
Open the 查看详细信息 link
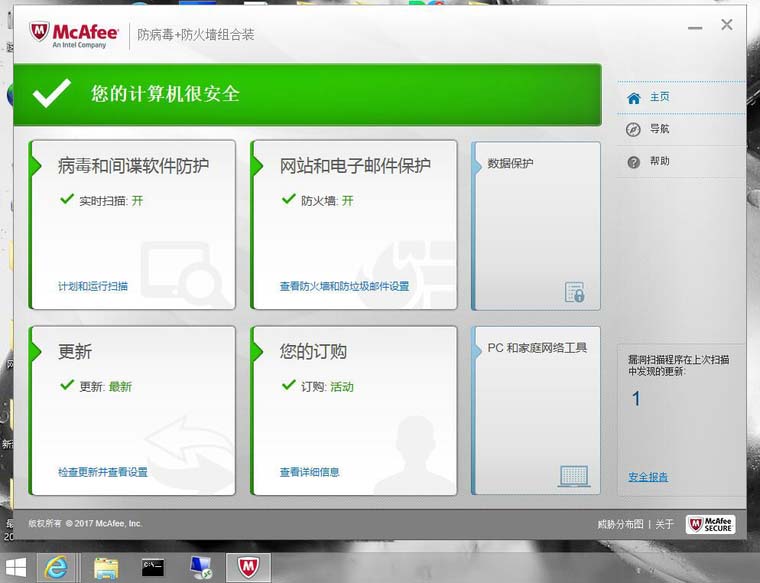pyautogui.click(x=309, y=472)
